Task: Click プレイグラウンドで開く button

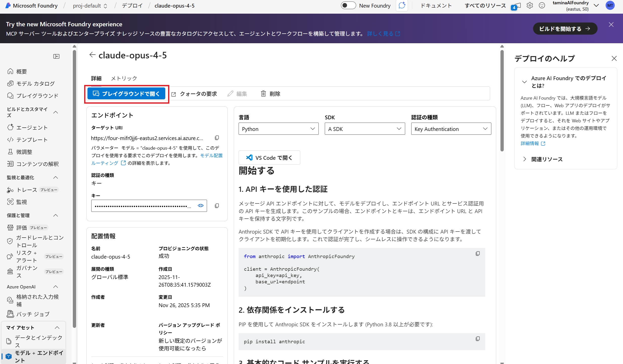Action: click(126, 94)
